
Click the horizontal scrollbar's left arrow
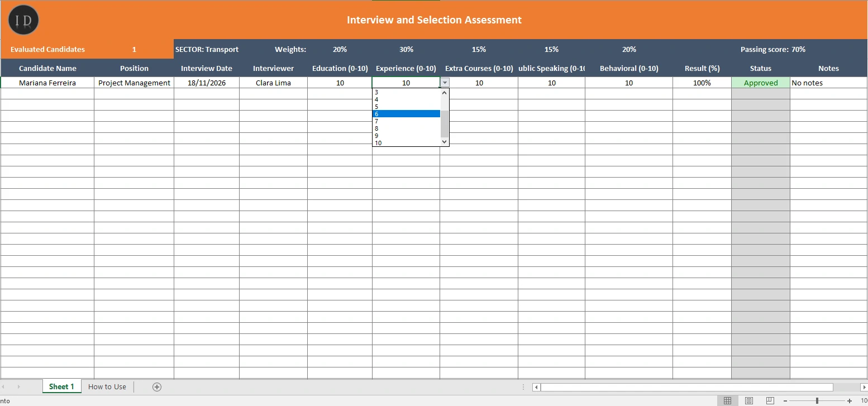click(x=536, y=387)
